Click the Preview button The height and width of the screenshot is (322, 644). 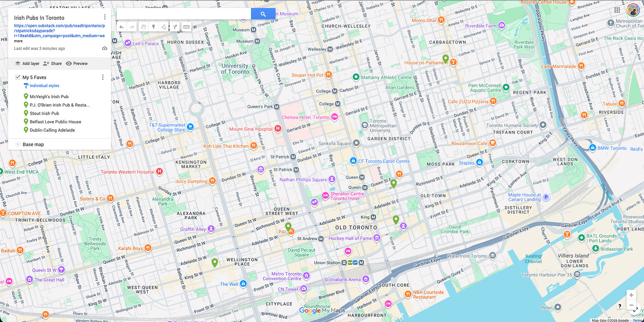click(77, 64)
